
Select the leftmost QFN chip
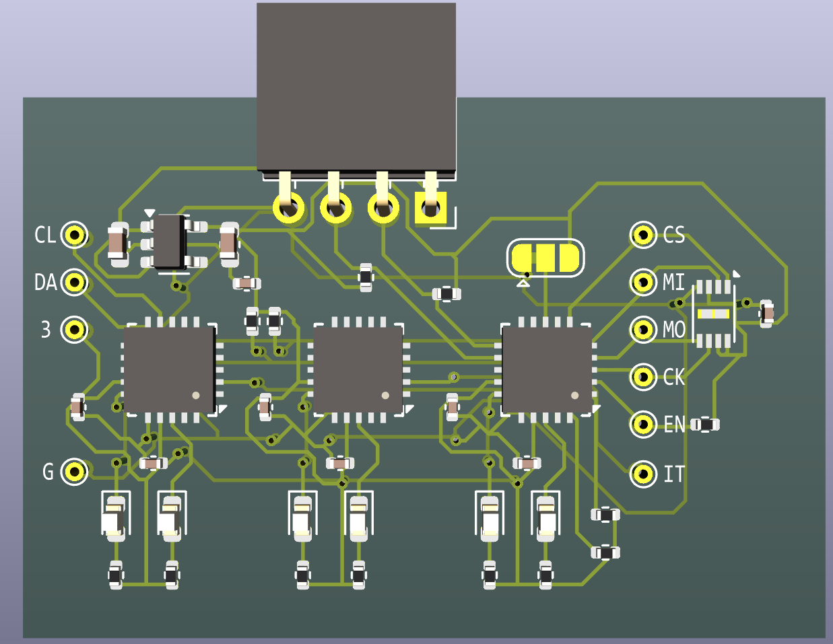point(170,370)
